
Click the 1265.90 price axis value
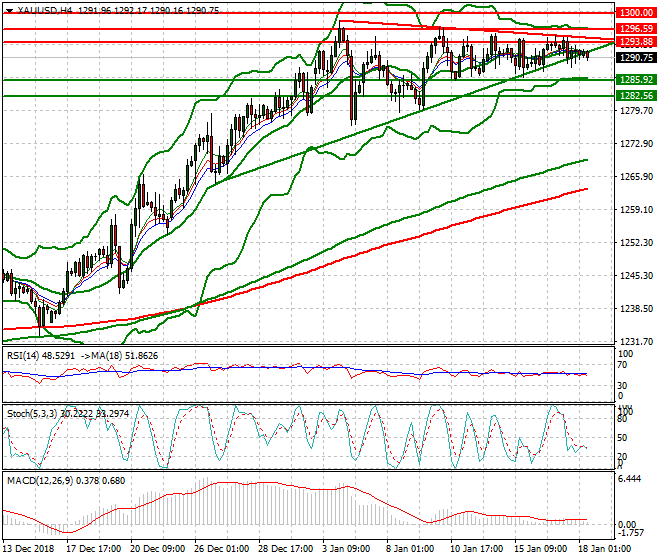pyautogui.click(x=636, y=176)
